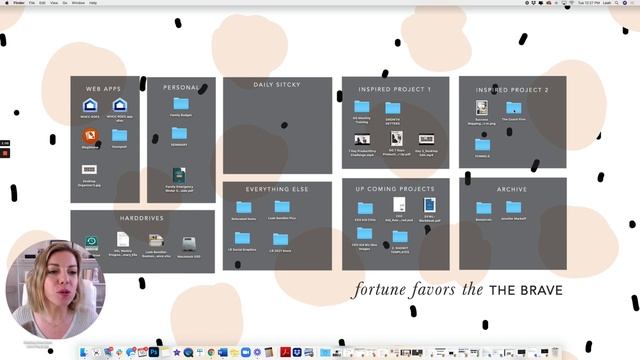
Task: Open the File menu
Action: (32, 2)
